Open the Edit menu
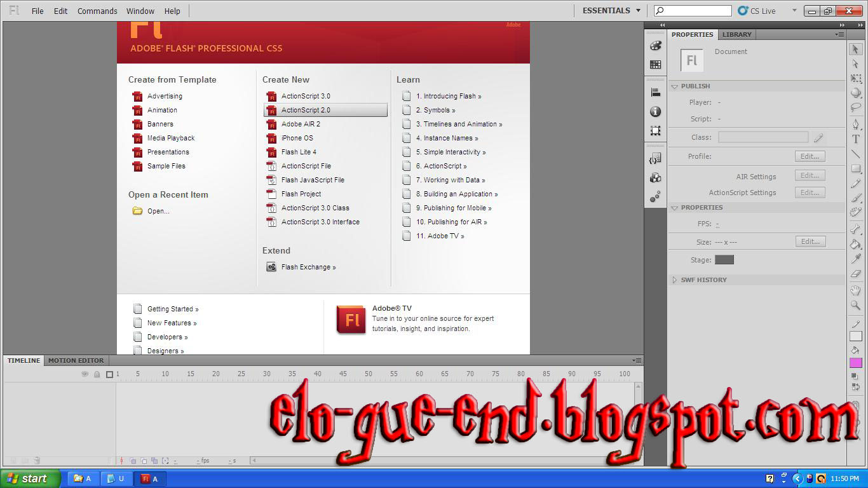The image size is (868, 488). [60, 11]
